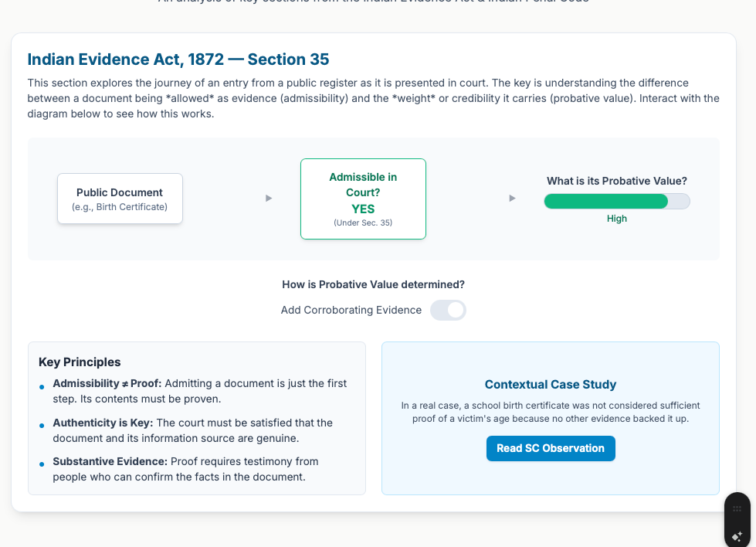This screenshot has height=547, width=756.
Task: Click arrow between Public Document and Admissible
Action: 269,199
